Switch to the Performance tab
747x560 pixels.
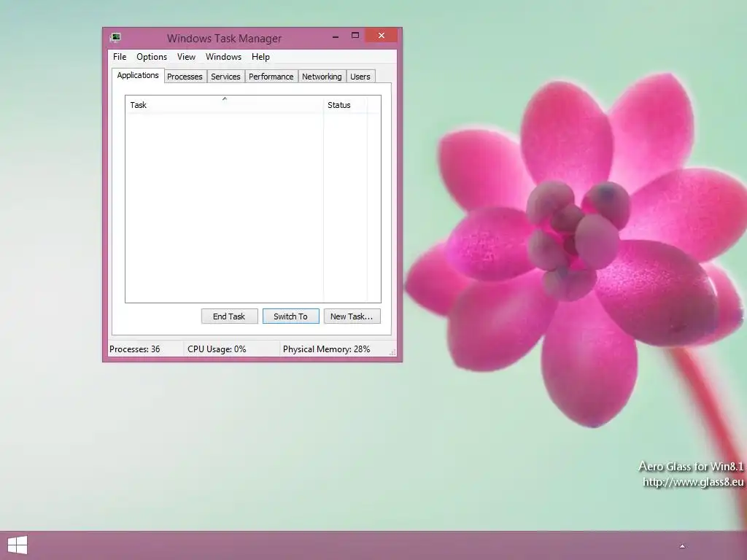(x=271, y=77)
